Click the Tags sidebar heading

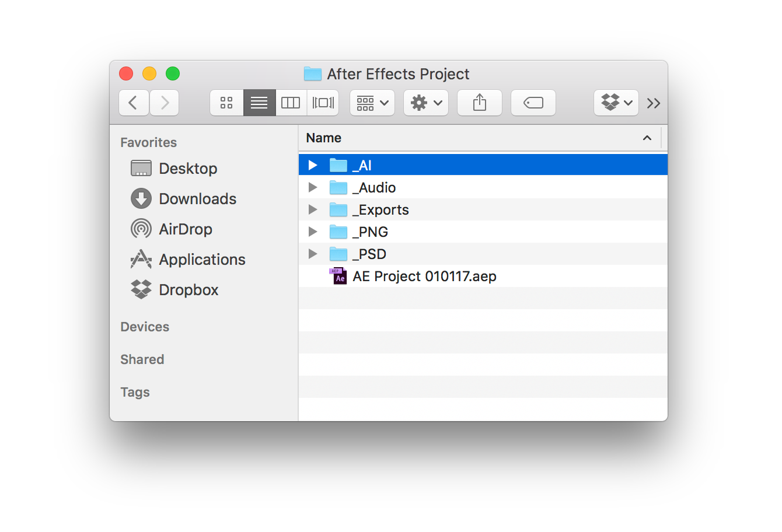(x=135, y=393)
